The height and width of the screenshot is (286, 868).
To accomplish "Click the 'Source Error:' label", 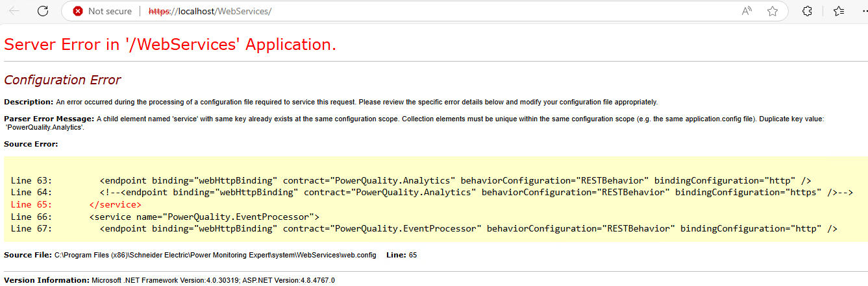I will (x=31, y=144).
